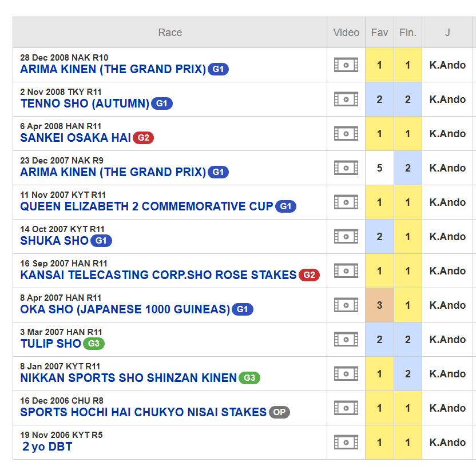Play video for 23 Dec 2007 Arima Kinen
The image size is (476, 470).
[x=346, y=168]
